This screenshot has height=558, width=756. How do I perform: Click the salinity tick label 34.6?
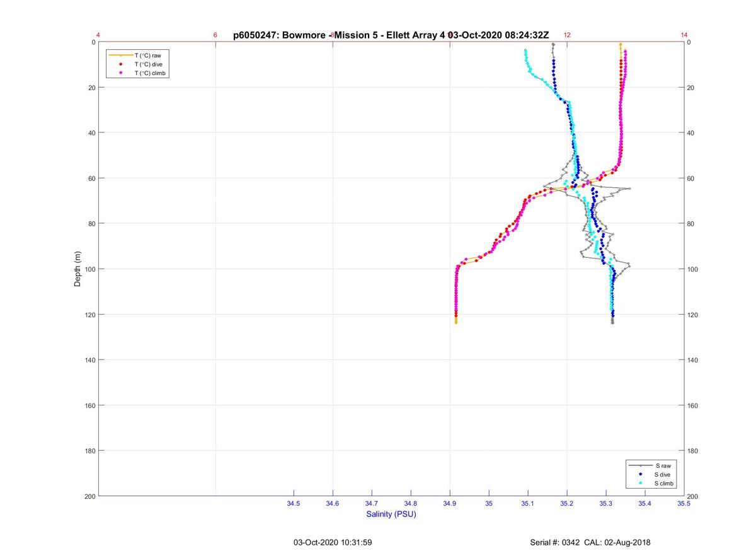333,504
